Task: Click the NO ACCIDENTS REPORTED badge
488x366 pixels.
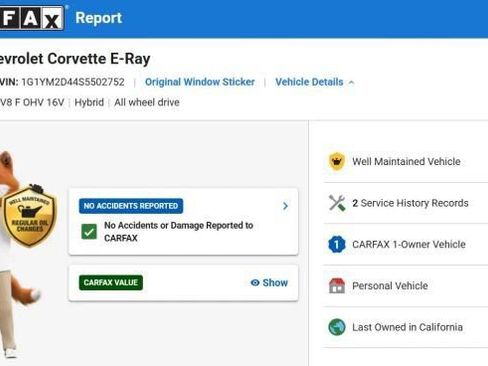Action: pyautogui.click(x=131, y=206)
